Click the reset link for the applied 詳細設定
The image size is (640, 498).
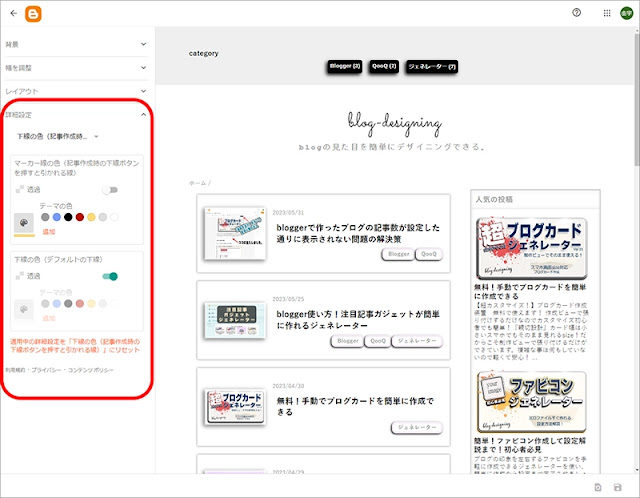(x=75, y=346)
